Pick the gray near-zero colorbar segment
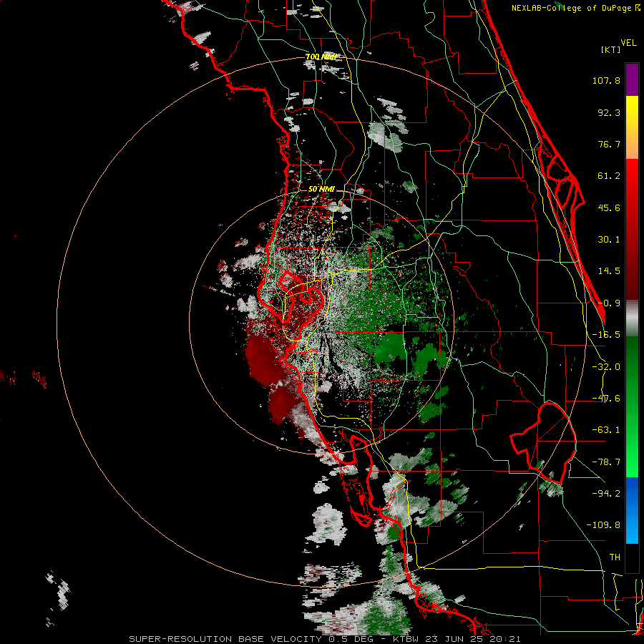This screenshot has width=644, height=644. [632, 318]
